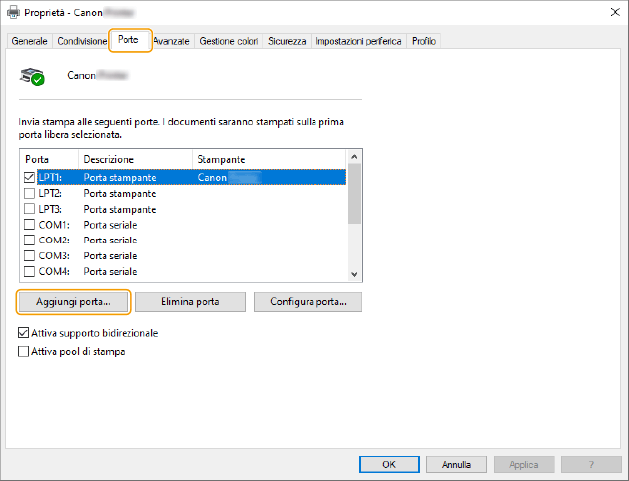Enable Attiva pool di stampa option
629x481 pixels.
pyautogui.click(x=24, y=351)
